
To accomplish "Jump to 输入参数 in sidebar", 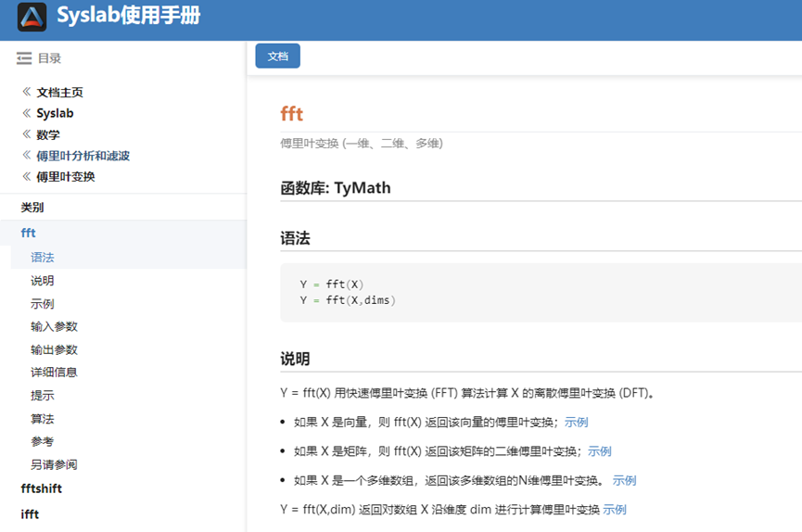I will (x=54, y=326).
